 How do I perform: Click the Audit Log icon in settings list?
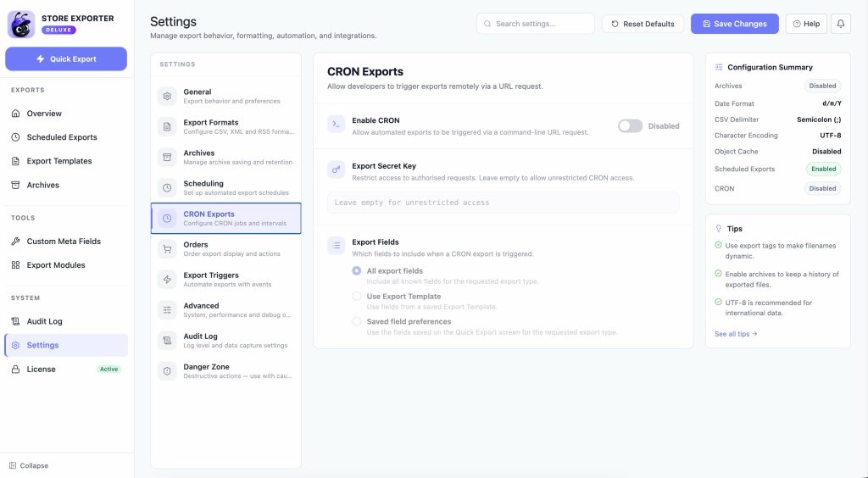point(167,340)
